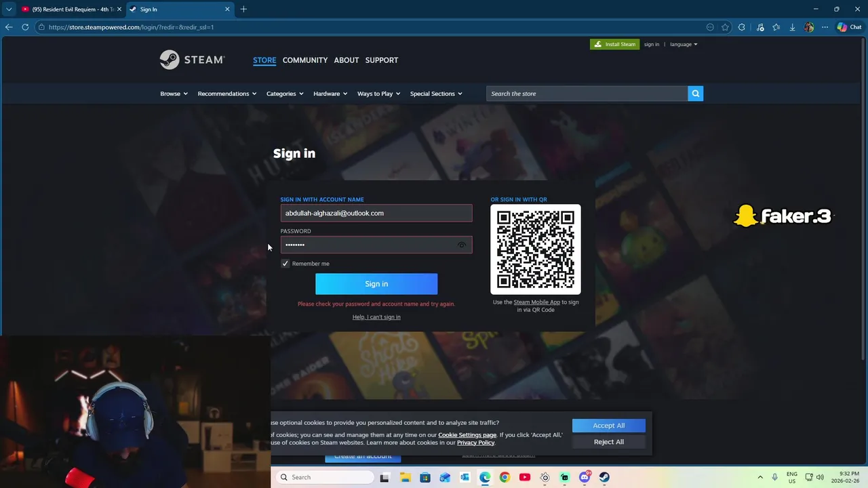Viewport: 868px width, 488px height.
Task: Open File Explorer from taskbar
Action: click(x=406, y=477)
